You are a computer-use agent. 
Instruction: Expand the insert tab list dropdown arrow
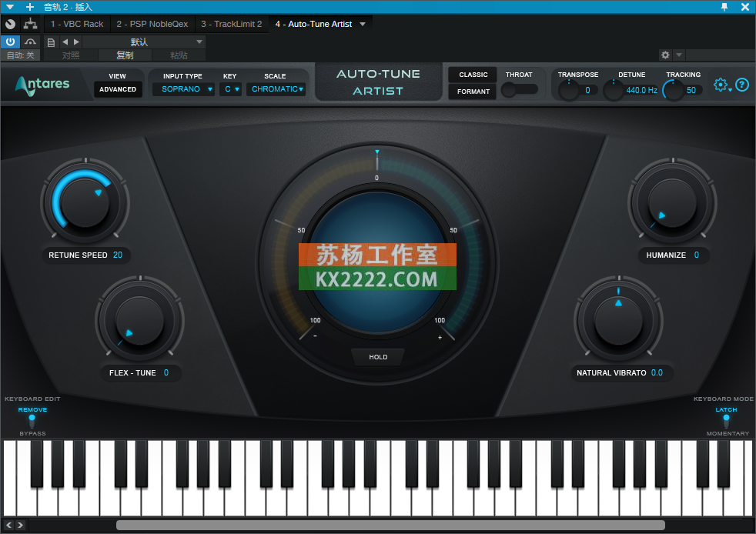click(x=363, y=24)
